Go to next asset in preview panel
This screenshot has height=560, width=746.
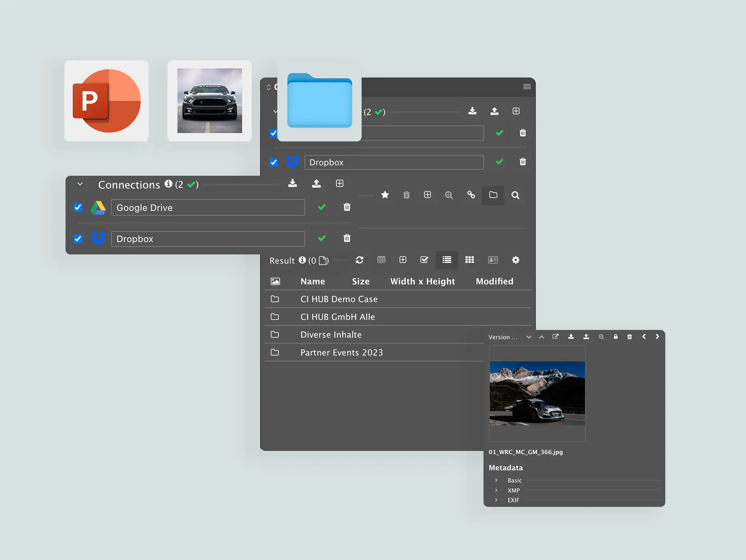click(x=657, y=336)
